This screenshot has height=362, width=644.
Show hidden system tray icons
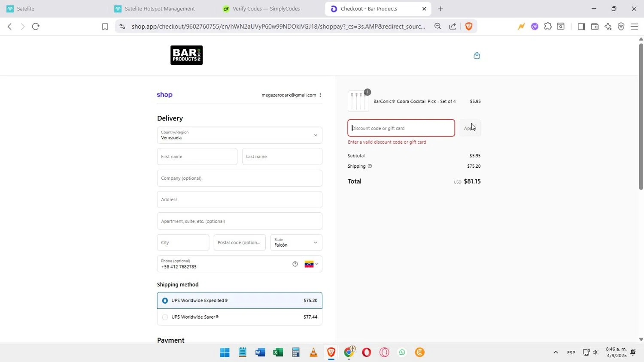[x=556, y=353]
